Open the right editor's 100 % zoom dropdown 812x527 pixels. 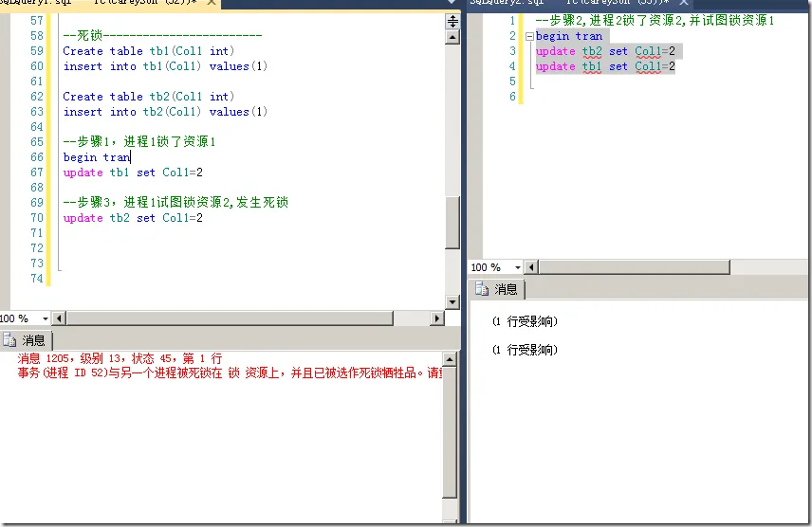(516, 268)
